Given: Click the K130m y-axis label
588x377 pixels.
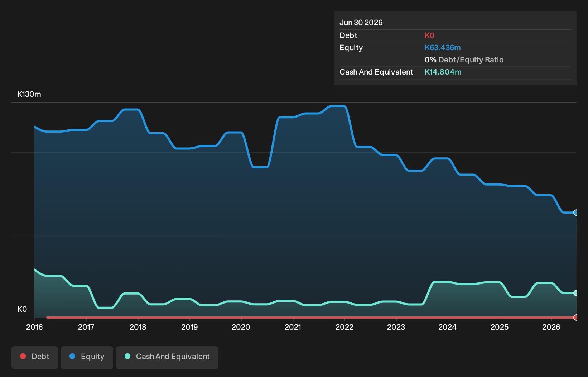Looking at the screenshot, I should click(29, 94).
